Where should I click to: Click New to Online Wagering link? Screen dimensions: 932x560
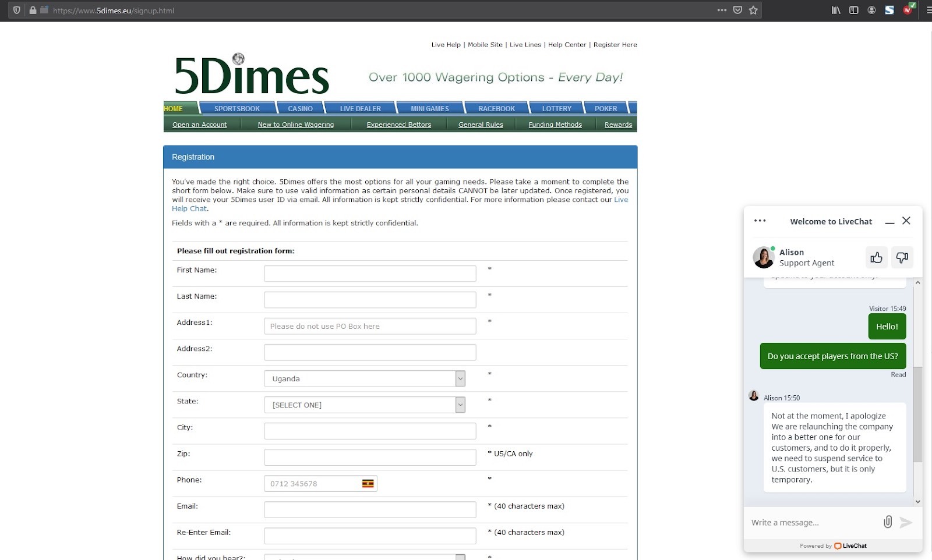(296, 125)
